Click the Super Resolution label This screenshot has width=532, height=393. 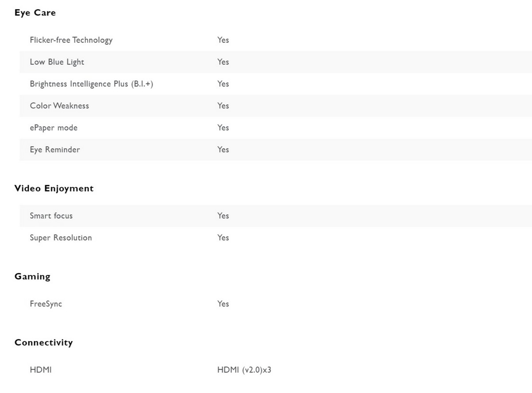click(61, 237)
